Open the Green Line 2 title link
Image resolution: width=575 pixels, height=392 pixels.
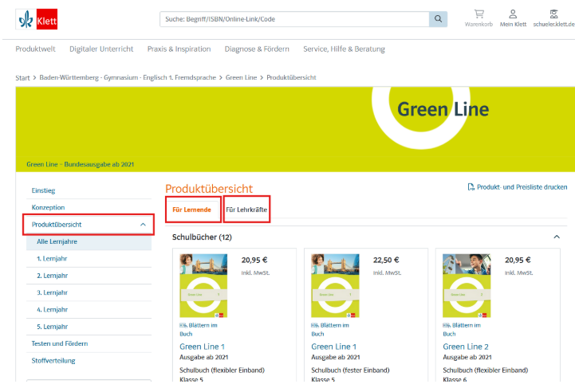pyautogui.click(x=466, y=347)
